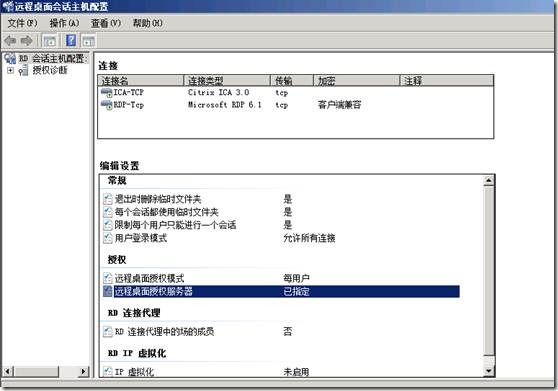Click the tree pane left scroll arrow
Screen dimensions: 558x391
(7, 372)
